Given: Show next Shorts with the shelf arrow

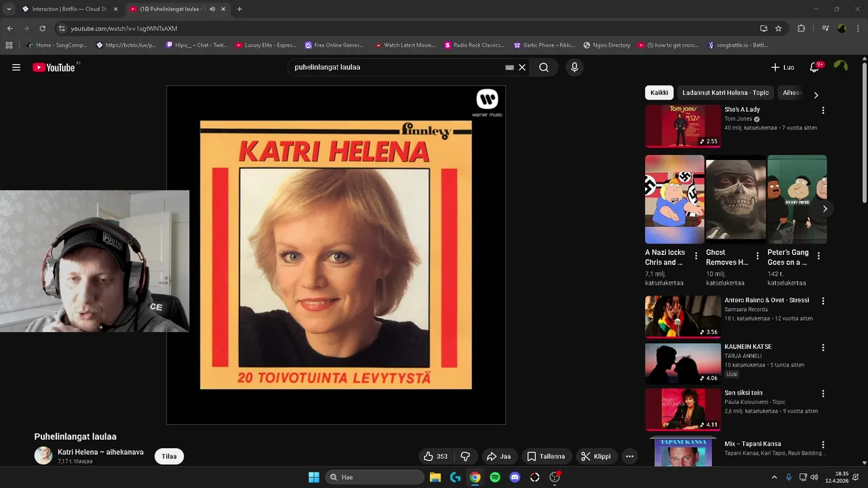Looking at the screenshot, I should pyautogui.click(x=825, y=209).
